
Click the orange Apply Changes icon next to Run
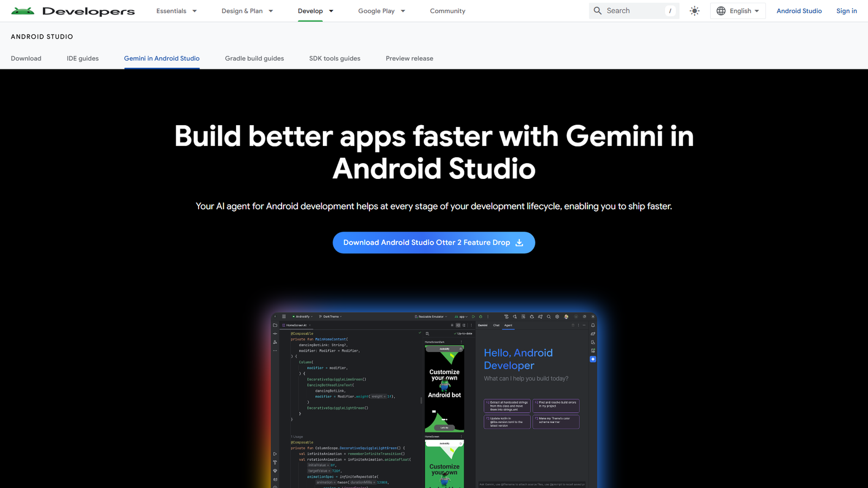pos(481,317)
